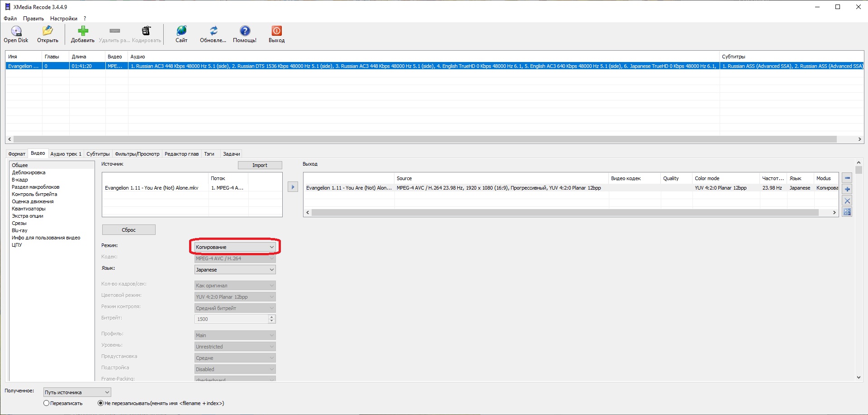The height and width of the screenshot is (415, 868).
Task: Select the source row Evangelion 1.11 - You Are (Not) Alone.mkv
Action: [x=192, y=188]
